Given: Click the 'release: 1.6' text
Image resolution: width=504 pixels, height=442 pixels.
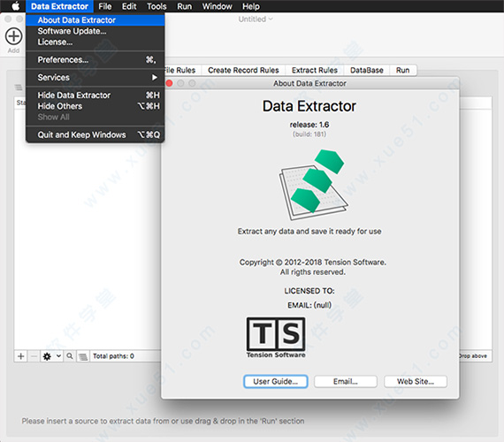Looking at the screenshot, I should (309, 125).
